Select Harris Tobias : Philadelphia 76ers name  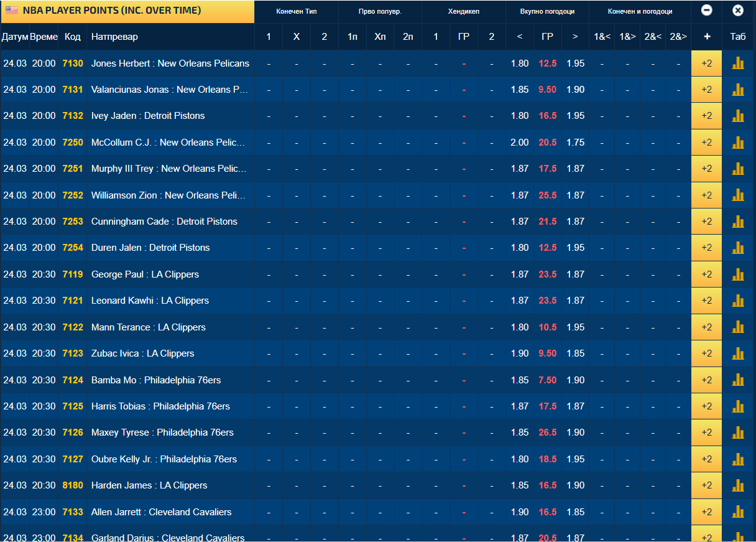pyautogui.click(x=160, y=406)
